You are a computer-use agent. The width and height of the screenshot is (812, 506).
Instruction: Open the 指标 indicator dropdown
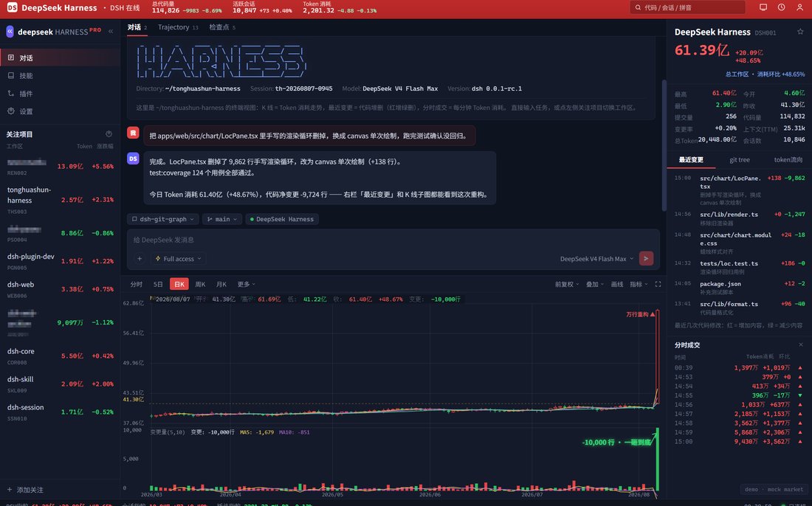(639, 284)
